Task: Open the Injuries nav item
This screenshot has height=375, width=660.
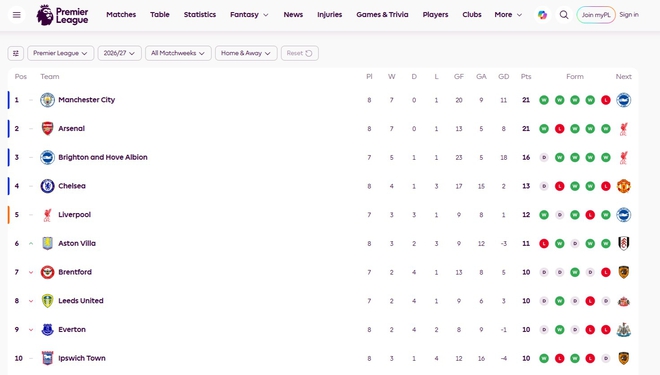Action: pos(330,15)
